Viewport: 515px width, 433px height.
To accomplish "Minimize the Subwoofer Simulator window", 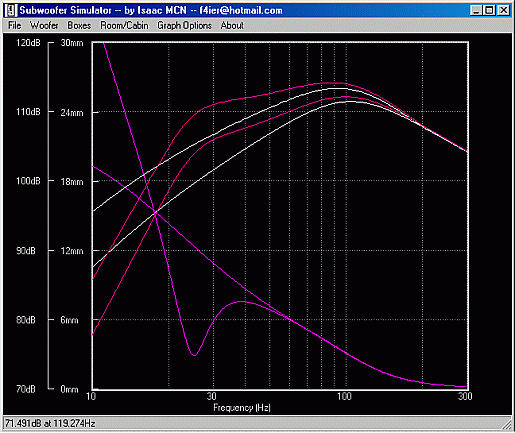I will pos(476,10).
